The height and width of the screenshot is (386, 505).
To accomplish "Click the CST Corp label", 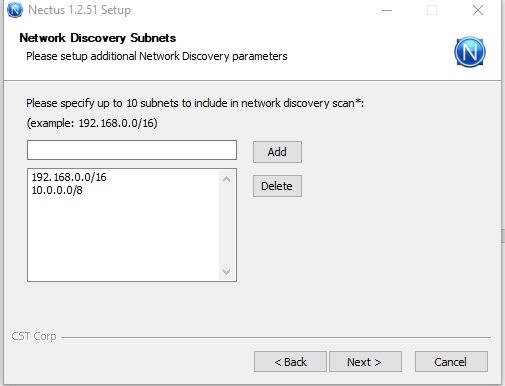I will pos(34,336).
